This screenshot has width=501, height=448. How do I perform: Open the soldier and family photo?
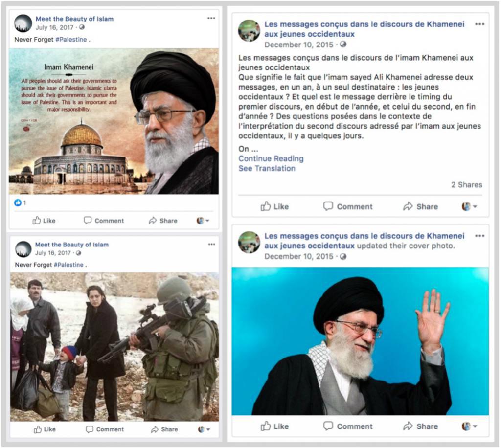[x=114, y=347]
